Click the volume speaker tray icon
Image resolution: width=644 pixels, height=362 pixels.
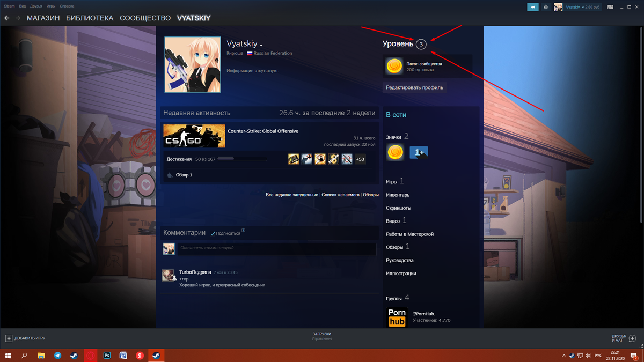[589, 356]
